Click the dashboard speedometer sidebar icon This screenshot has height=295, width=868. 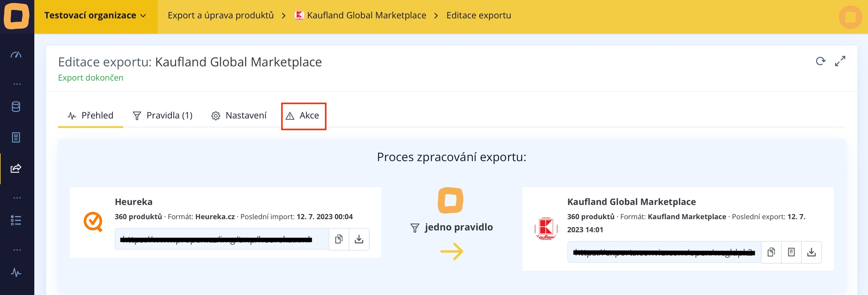coord(16,55)
